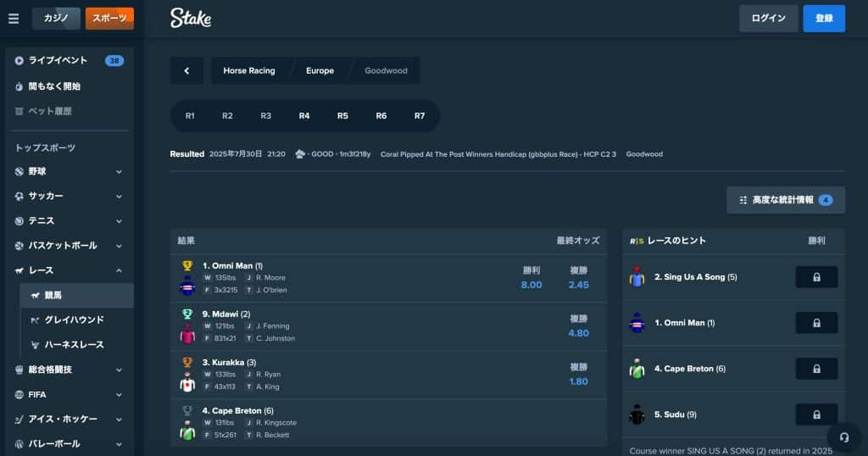Click the ベット履歴 list icon
This screenshot has width=868, height=456.
pyautogui.click(x=19, y=111)
